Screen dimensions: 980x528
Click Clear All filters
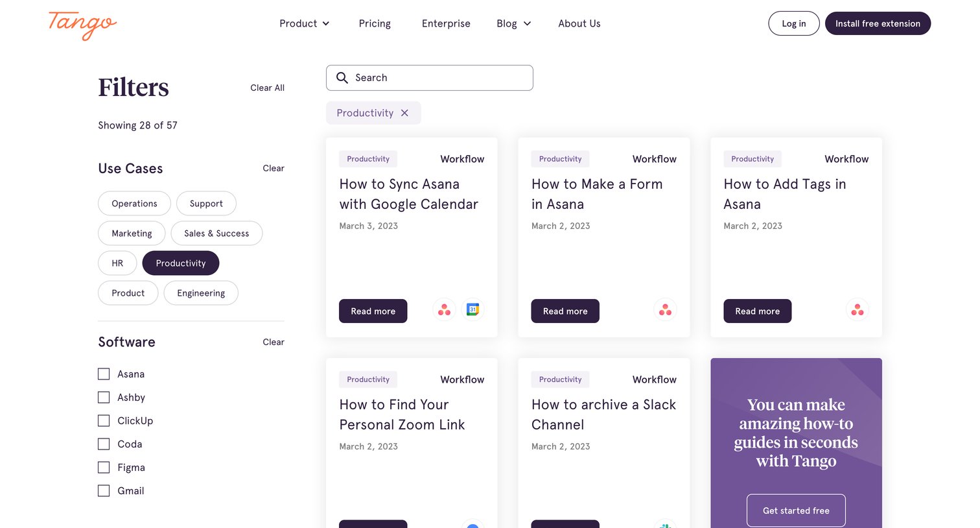pyautogui.click(x=268, y=88)
